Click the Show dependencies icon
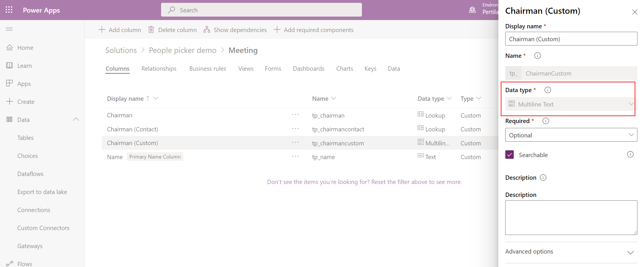The image size is (644, 267). (207, 29)
